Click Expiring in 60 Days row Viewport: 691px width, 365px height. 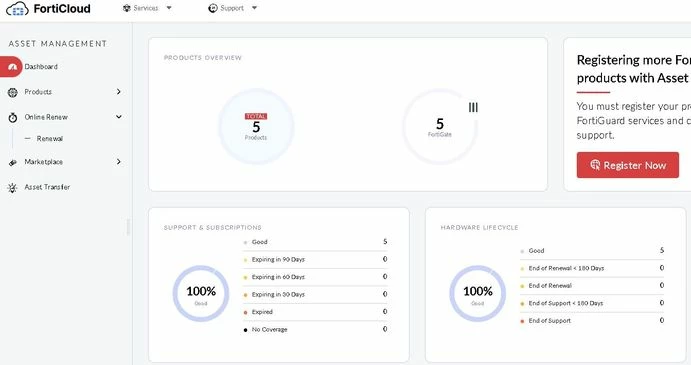pyautogui.click(x=315, y=277)
